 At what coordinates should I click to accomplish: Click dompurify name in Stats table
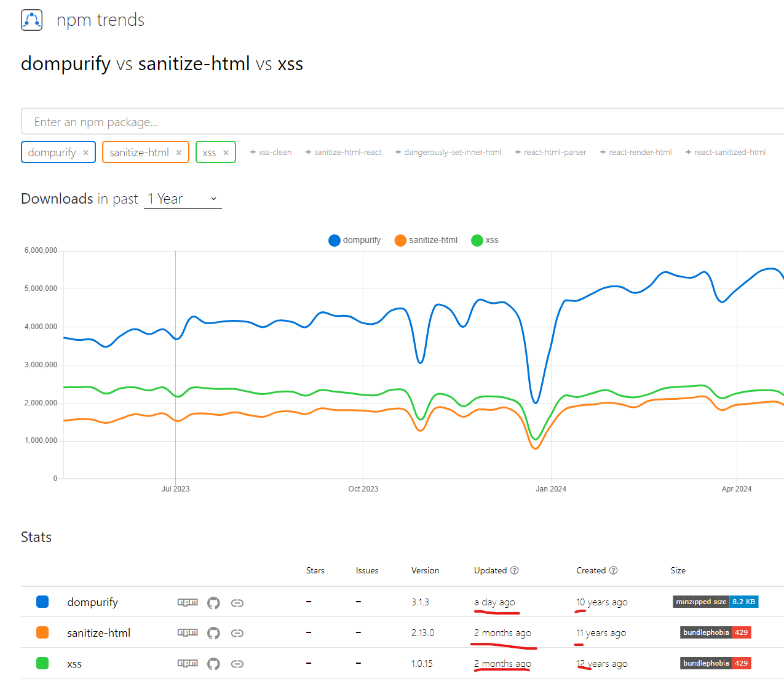click(x=92, y=602)
